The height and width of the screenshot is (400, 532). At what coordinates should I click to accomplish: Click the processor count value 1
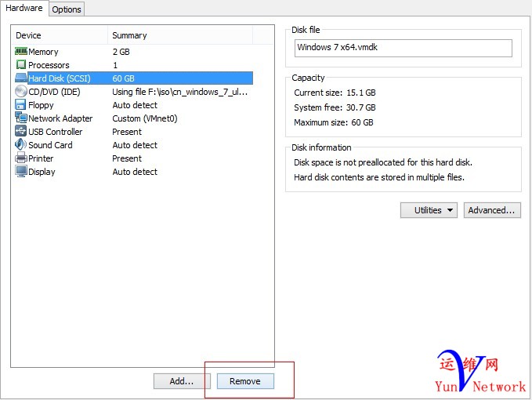[x=115, y=65]
